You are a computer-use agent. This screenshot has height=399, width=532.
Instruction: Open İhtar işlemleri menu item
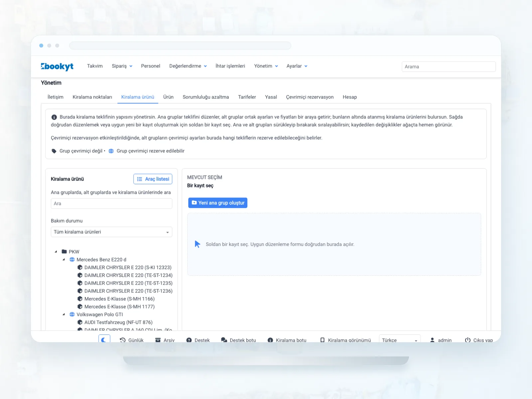pyautogui.click(x=230, y=66)
